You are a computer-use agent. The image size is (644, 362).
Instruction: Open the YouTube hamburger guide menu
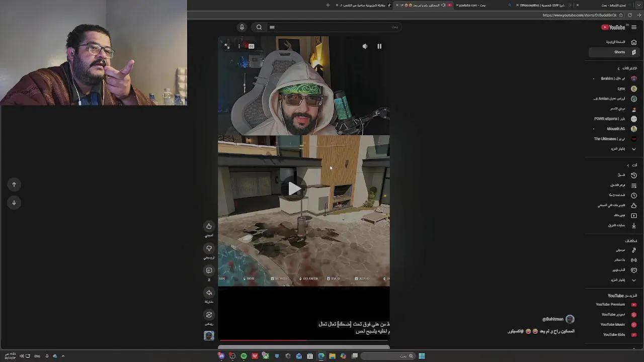634,27
